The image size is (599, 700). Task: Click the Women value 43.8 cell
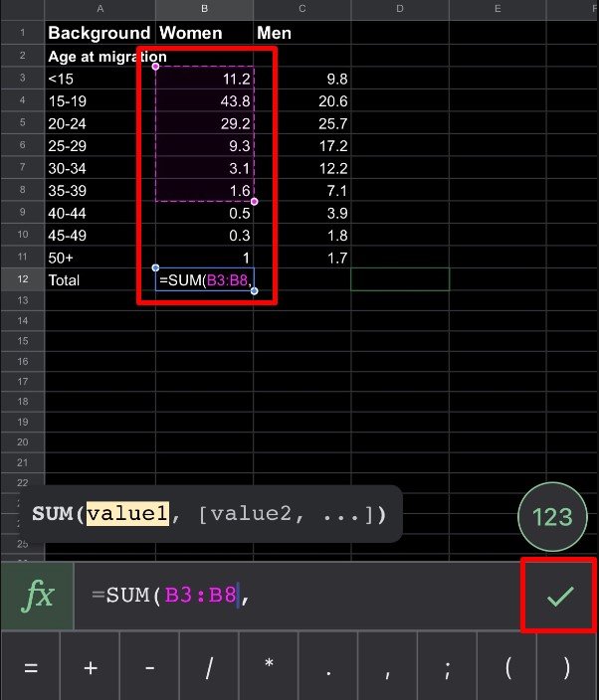205,100
